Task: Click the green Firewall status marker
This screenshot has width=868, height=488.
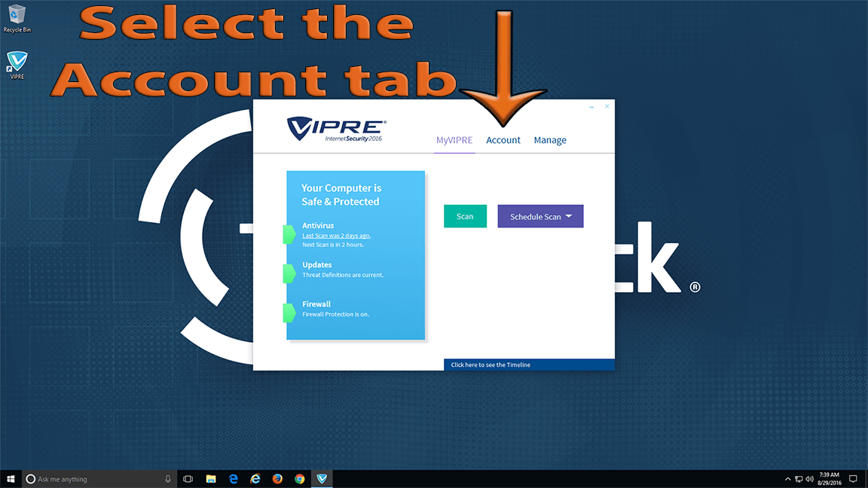Action: (x=289, y=313)
